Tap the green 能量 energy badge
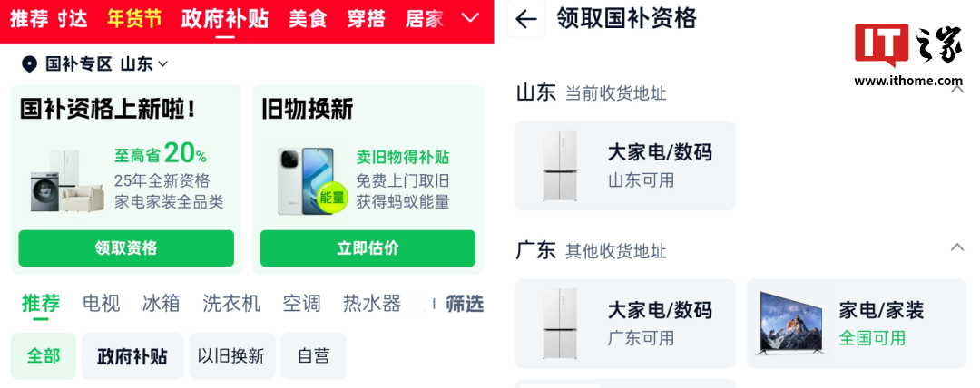 [x=332, y=197]
